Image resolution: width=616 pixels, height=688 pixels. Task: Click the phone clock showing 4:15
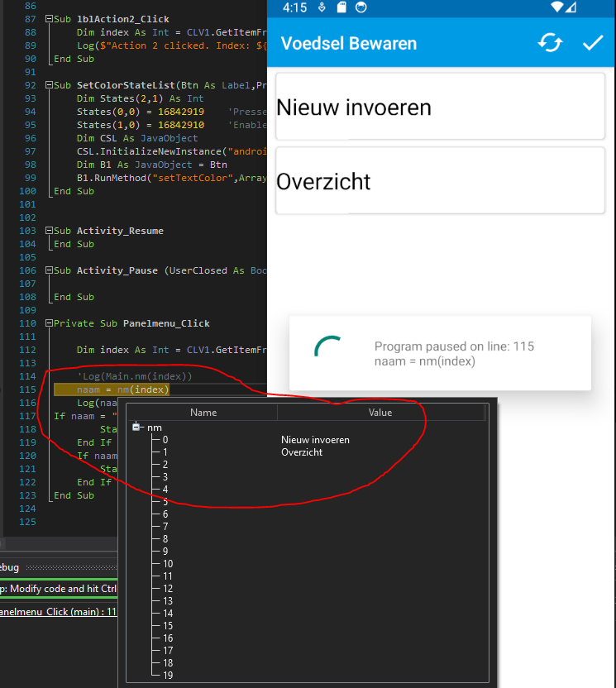(294, 7)
